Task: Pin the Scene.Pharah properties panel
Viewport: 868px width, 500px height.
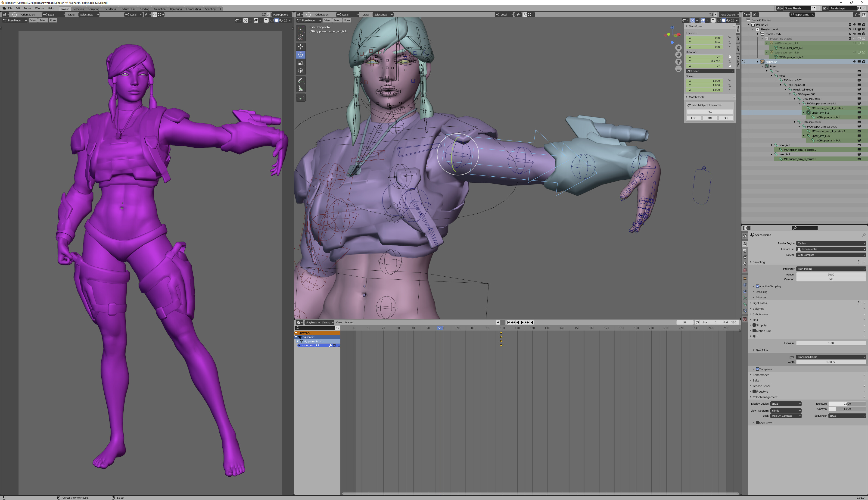Action: click(x=864, y=235)
